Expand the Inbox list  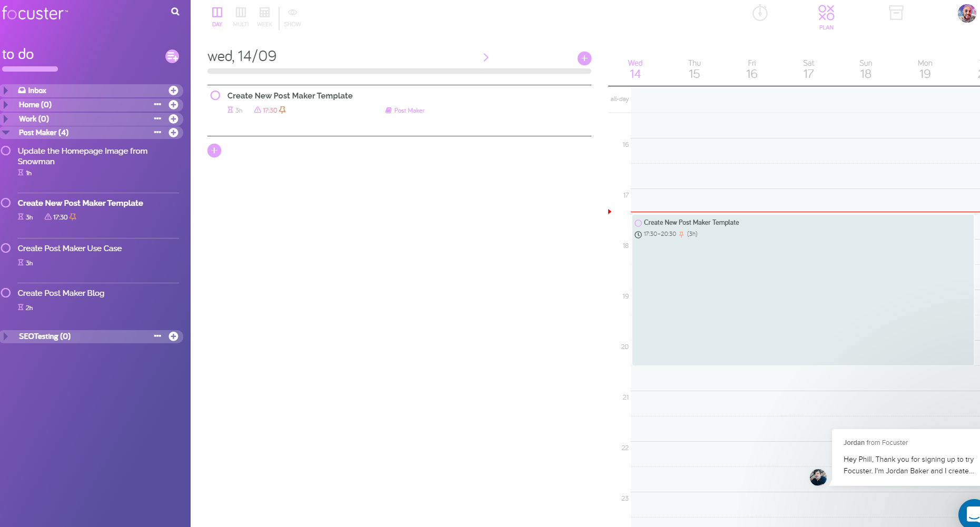click(x=6, y=91)
